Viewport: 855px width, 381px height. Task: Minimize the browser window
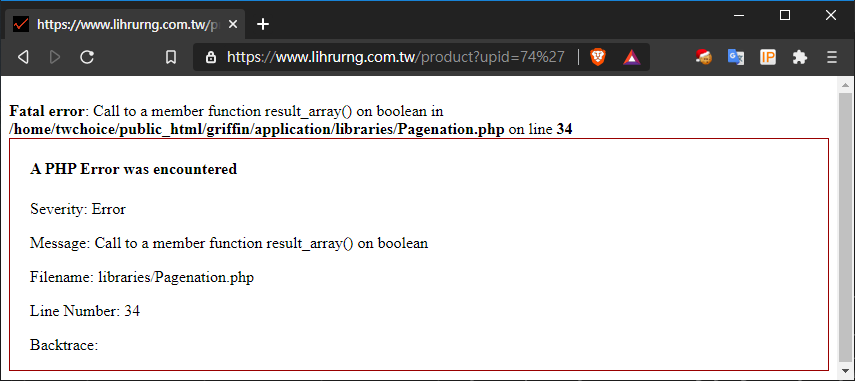tap(739, 15)
